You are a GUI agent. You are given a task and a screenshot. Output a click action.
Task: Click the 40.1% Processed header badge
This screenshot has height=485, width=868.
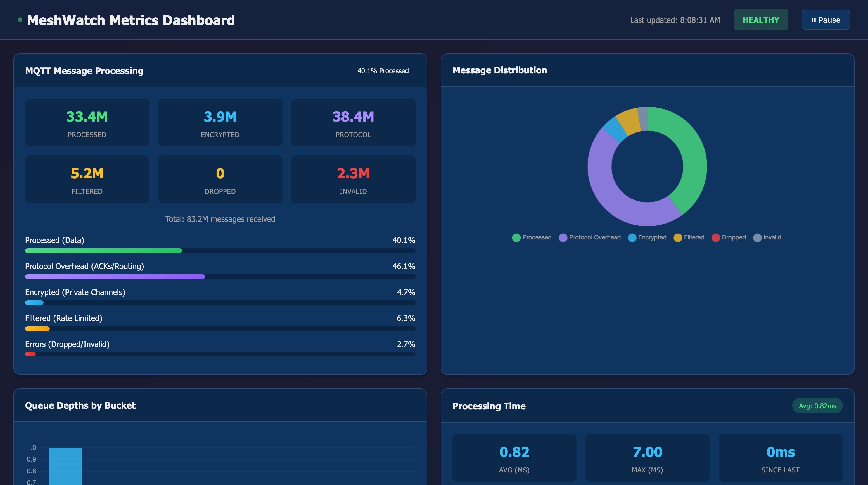pyautogui.click(x=383, y=71)
